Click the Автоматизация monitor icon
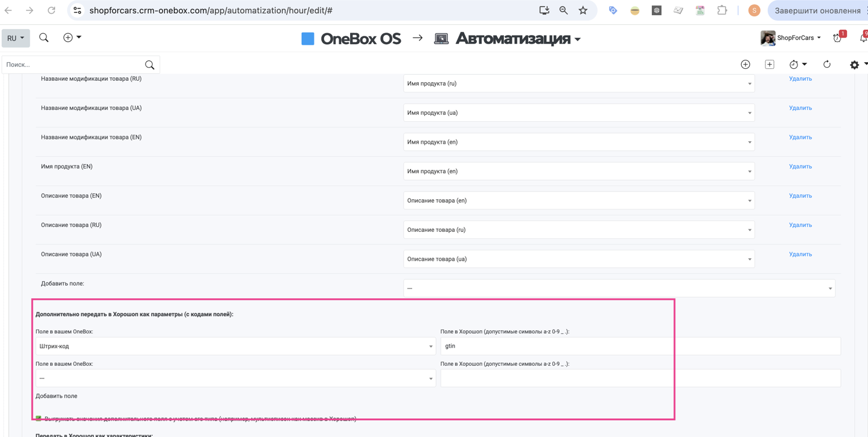Viewport: 868px width, 437px height. pyautogui.click(x=441, y=39)
